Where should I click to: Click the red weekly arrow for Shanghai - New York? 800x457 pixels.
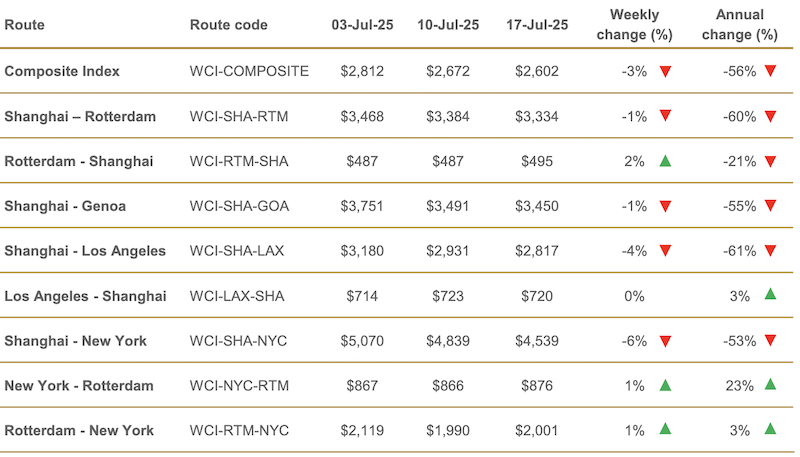(x=665, y=341)
